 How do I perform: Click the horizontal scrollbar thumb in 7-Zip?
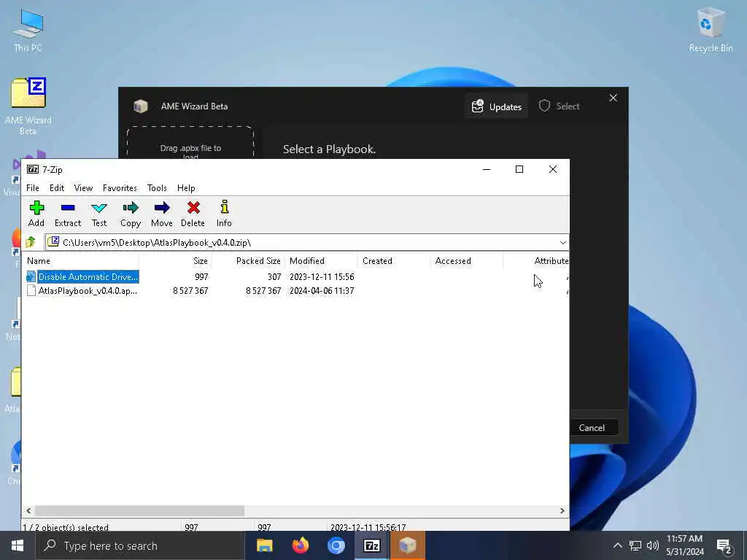pyautogui.click(x=139, y=510)
